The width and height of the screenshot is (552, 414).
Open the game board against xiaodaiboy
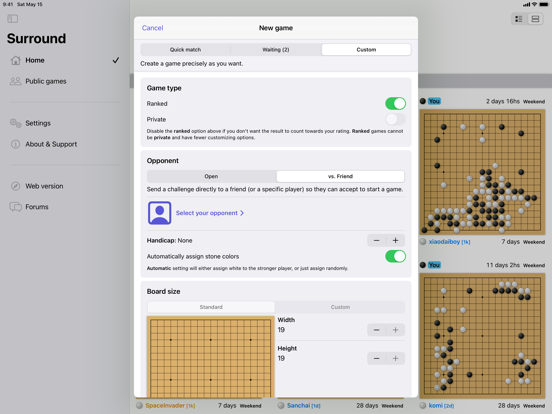pos(482,172)
